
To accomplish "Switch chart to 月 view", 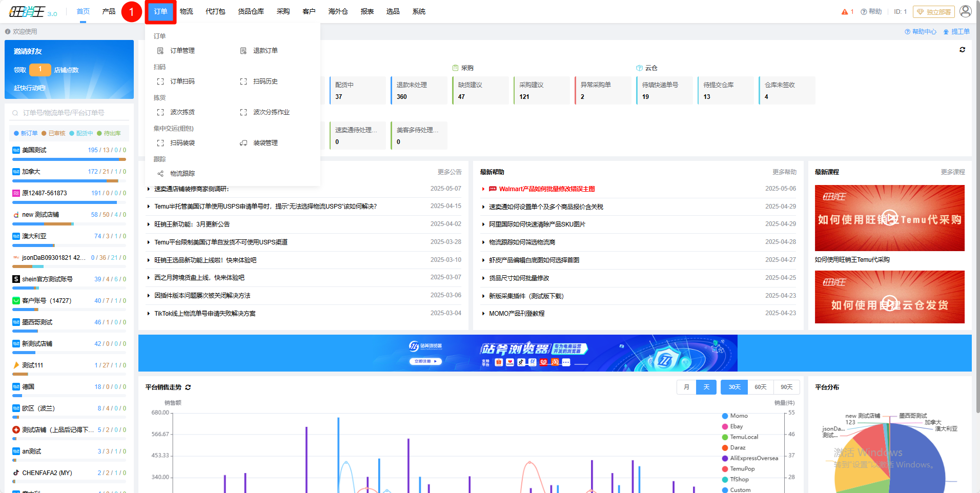I will point(686,387).
